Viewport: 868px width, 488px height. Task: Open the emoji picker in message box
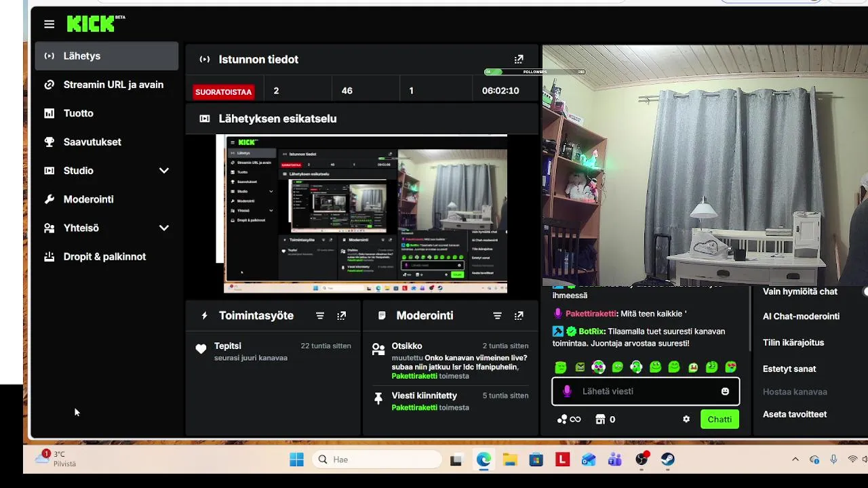pos(725,391)
